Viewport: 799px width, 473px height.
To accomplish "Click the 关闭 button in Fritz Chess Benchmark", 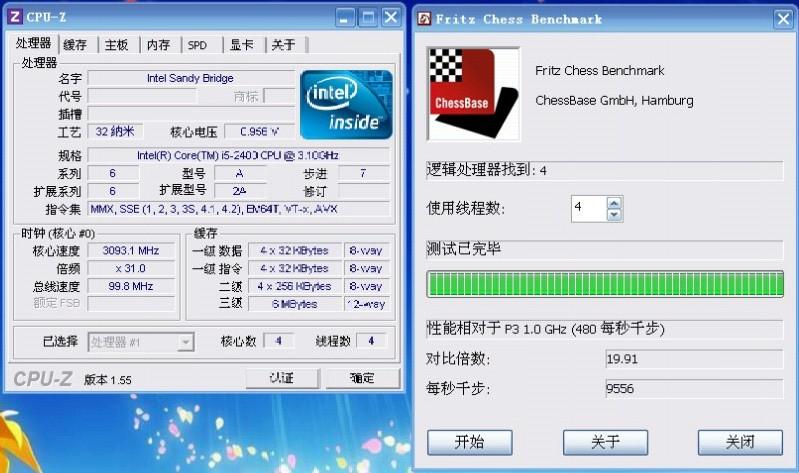I will click(740, 442).
